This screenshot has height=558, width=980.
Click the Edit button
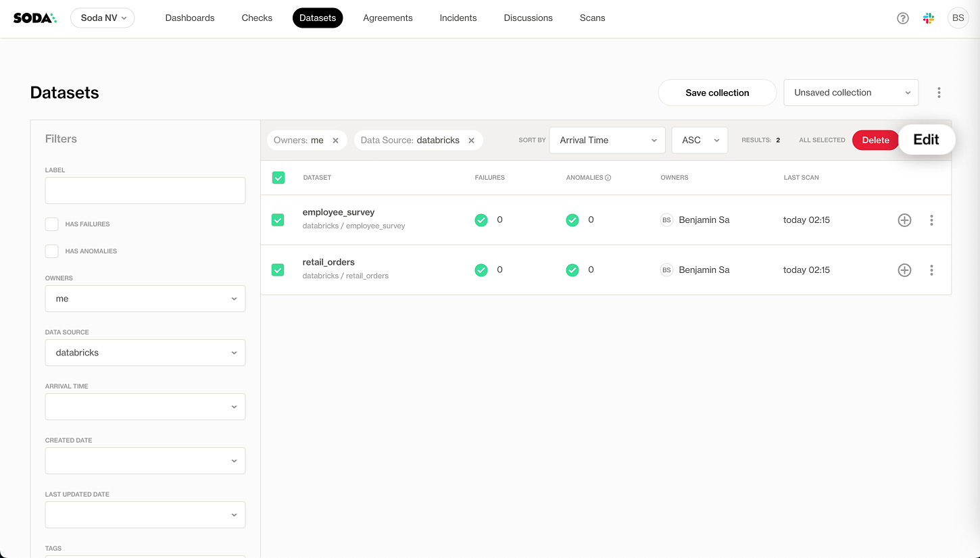coord(926,140)
